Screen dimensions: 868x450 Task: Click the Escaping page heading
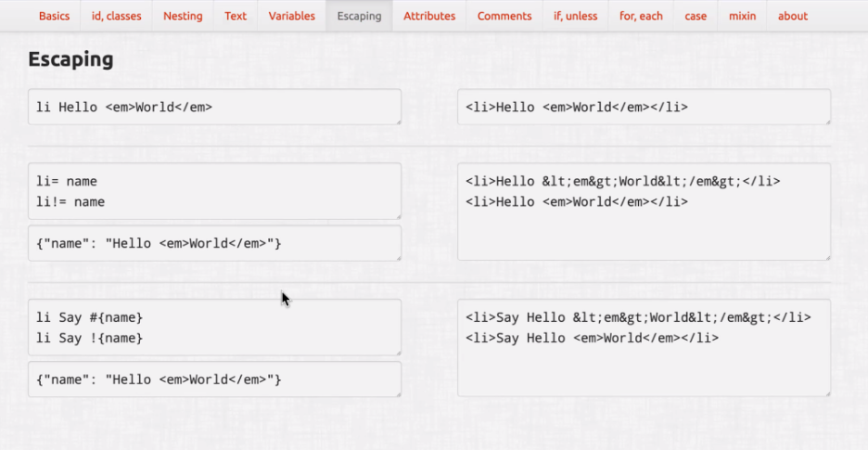click(70, 59)
